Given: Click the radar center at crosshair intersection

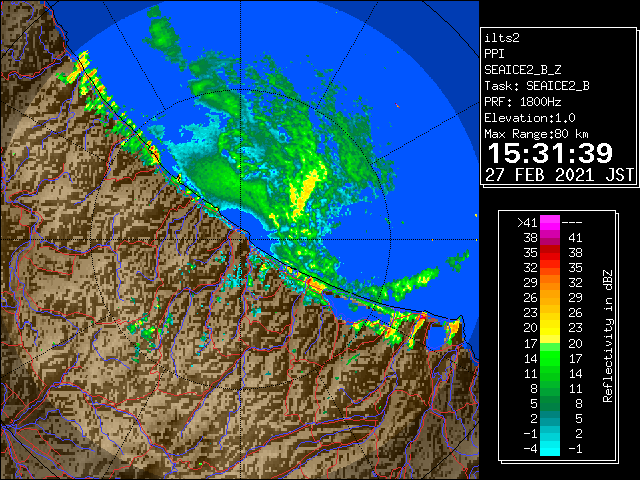Looking at the screenshot, I should (x=240, y=240).
